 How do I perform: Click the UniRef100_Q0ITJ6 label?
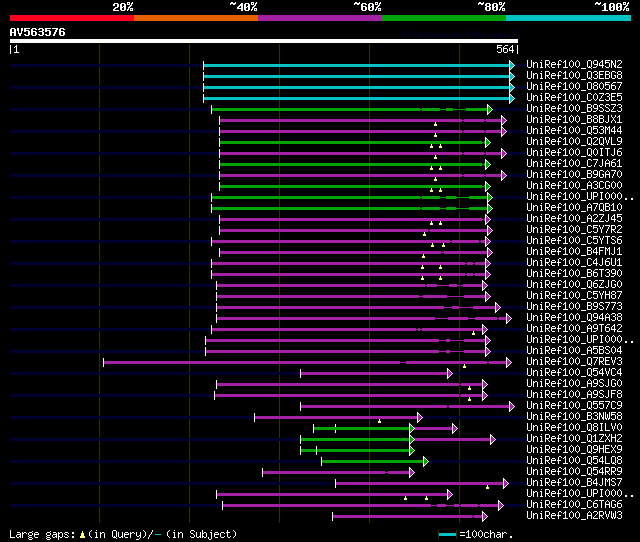click(574, 153)
